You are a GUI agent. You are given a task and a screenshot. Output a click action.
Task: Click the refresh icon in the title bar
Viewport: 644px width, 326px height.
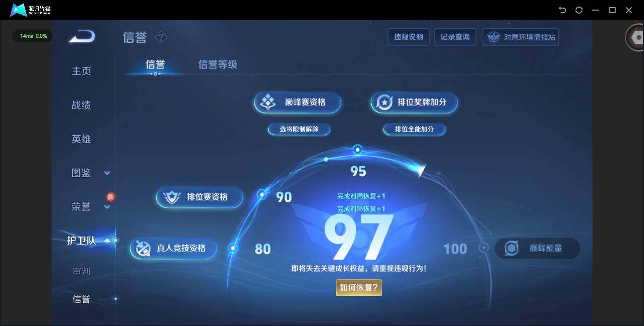578,10
